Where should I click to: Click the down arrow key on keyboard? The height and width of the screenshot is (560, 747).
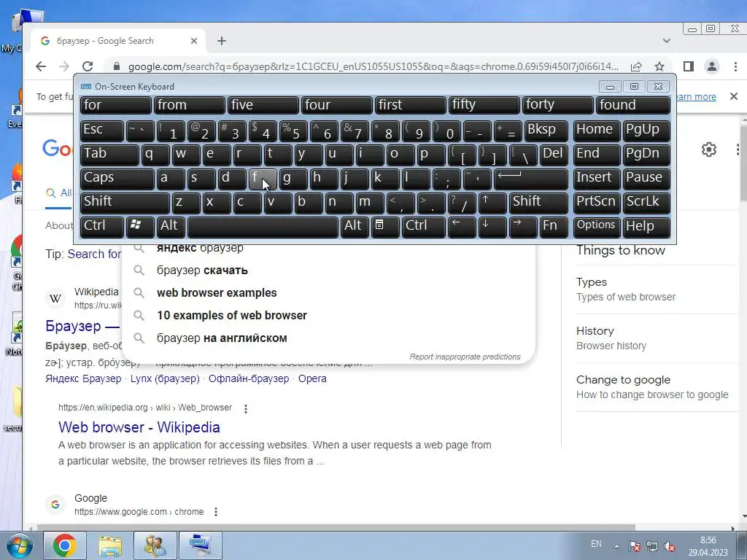[492, 227]
